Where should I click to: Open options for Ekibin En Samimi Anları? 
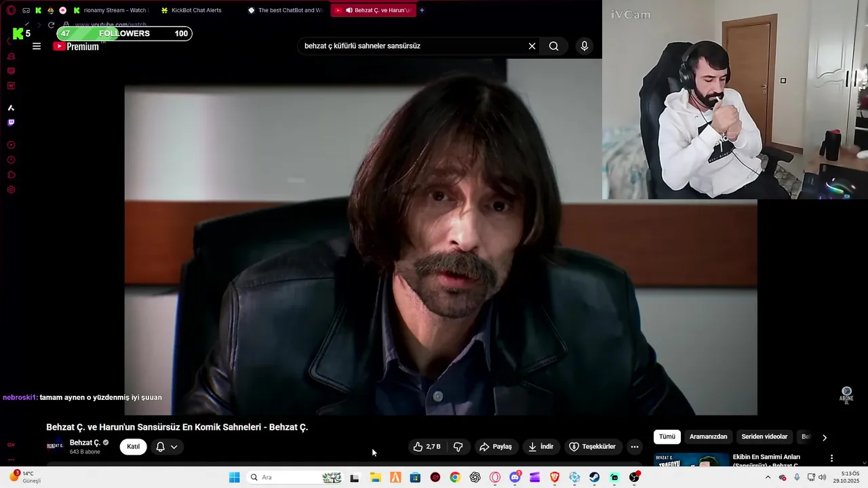pyautogui.click(x=832, y=458)
